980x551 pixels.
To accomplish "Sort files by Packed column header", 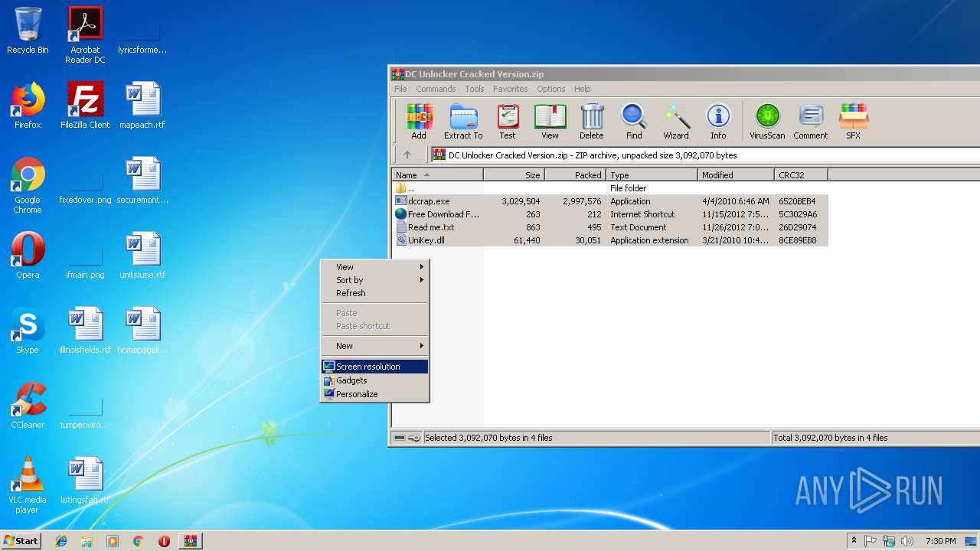I will click(x=575, y=175).
